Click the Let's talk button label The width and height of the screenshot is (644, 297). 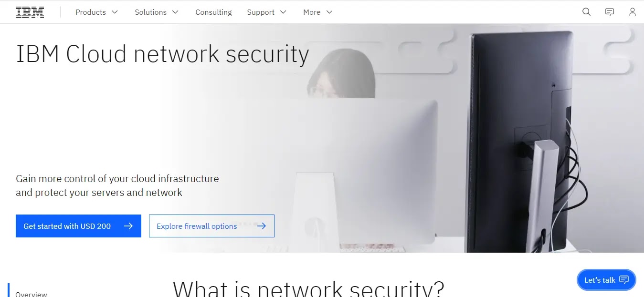point(600,280)
